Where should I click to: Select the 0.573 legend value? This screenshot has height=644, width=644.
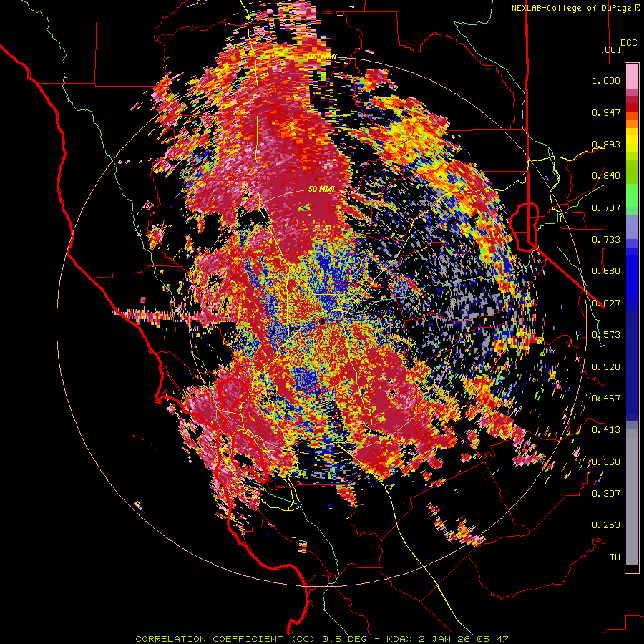[x=606, y=335]
